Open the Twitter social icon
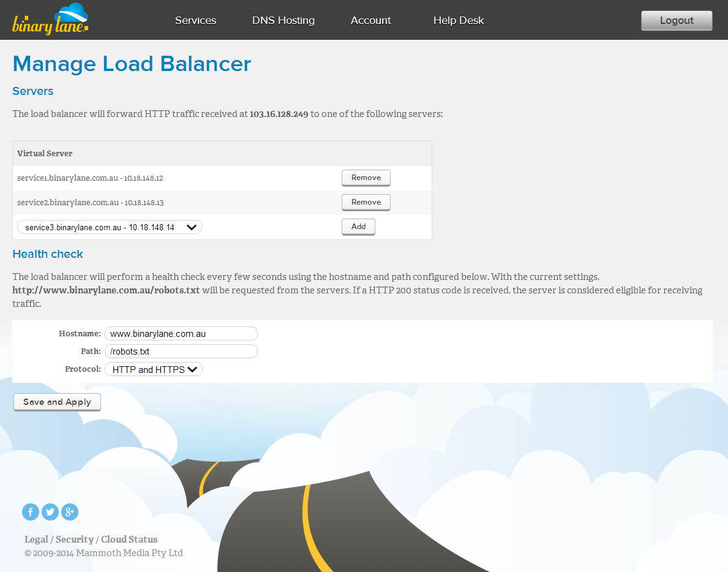 (50, 512)
